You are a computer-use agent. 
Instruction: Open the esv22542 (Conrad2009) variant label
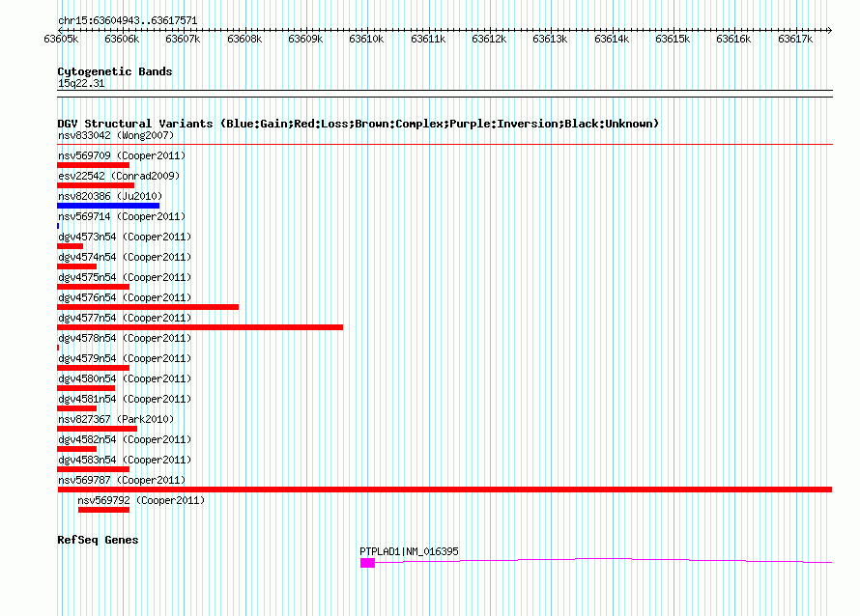click(x=119, y=176)
